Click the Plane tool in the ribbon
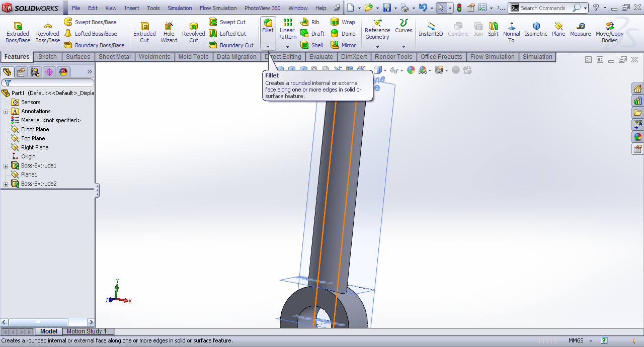 pyautogui.click(x=558, y=29)
